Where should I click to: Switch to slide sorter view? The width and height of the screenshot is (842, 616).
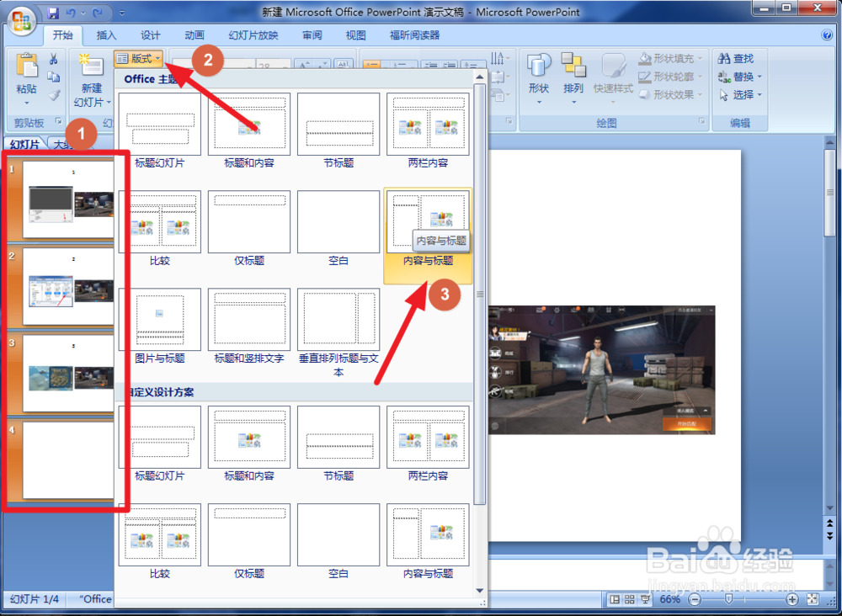(x=629, y=599)
